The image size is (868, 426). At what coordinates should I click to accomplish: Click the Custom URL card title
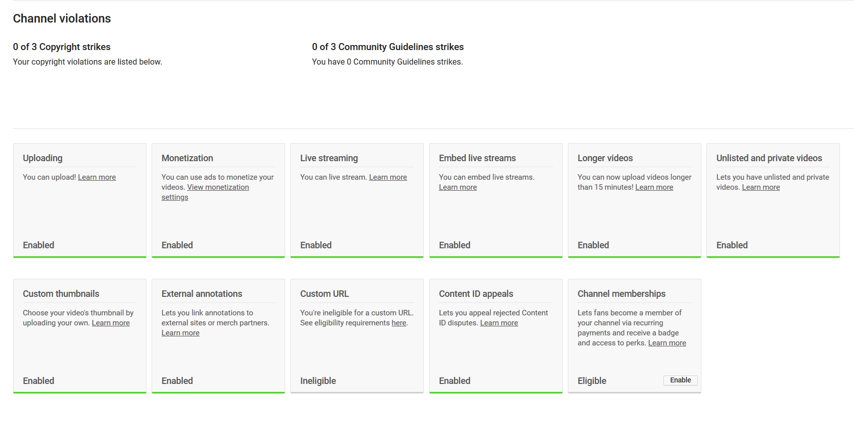point(324,294)
